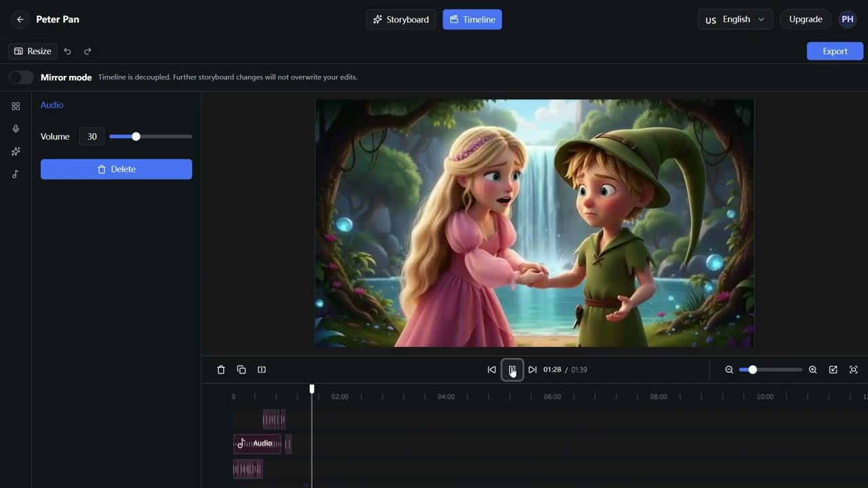Click the trash icon in timeline toolbar
Viewport: 868px width, 488px height.
(x=221, y=369)
